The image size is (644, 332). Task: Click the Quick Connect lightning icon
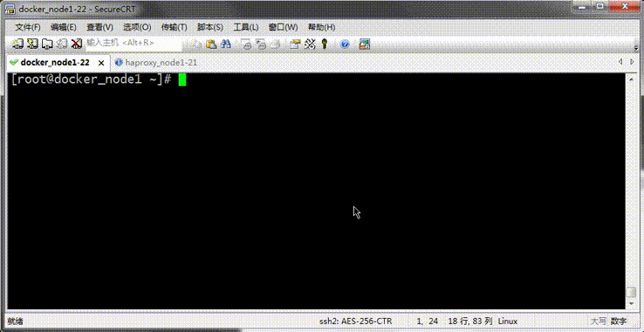(x=32, y=44)
